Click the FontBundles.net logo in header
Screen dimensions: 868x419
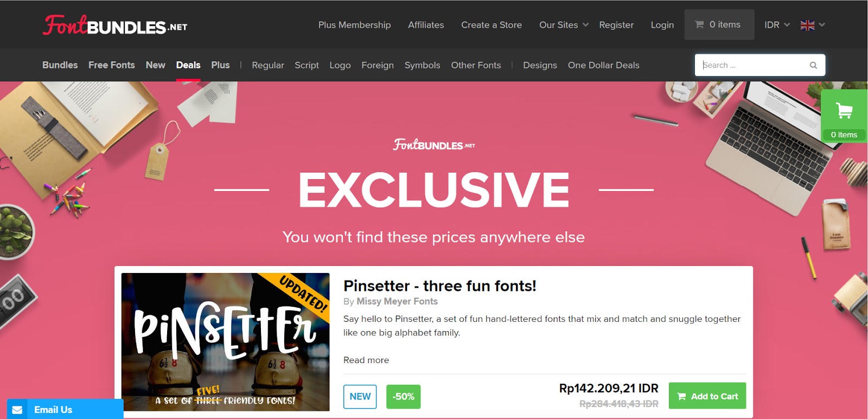(115, 25)
